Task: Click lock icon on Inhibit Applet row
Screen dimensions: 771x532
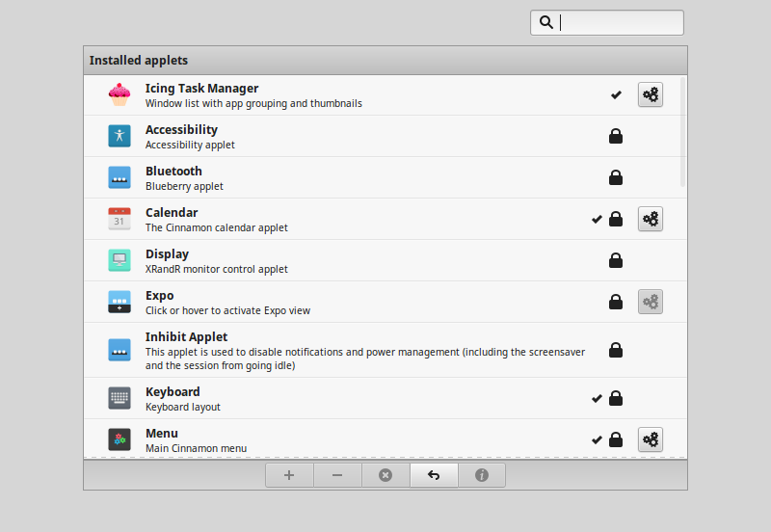Action: pos(616,350)
